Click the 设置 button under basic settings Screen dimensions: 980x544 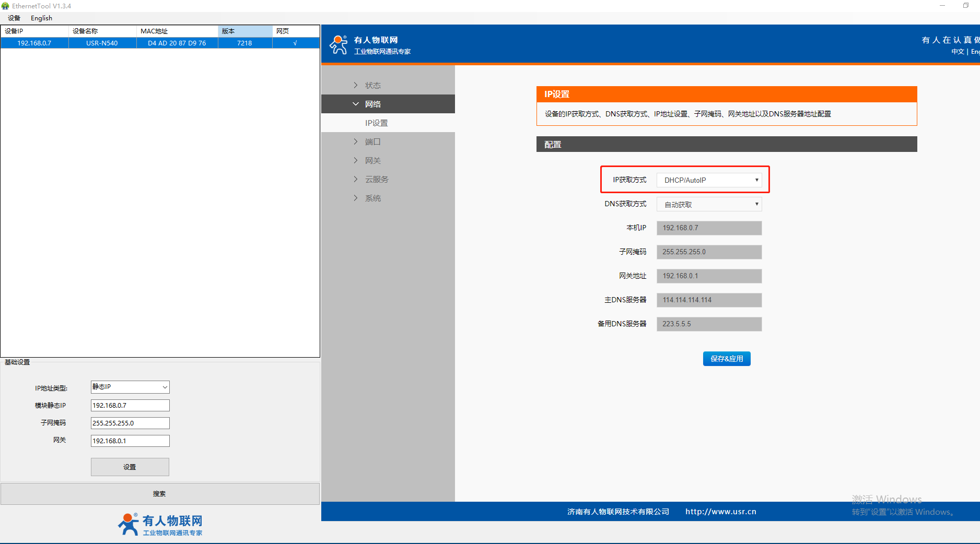[130, 467]
